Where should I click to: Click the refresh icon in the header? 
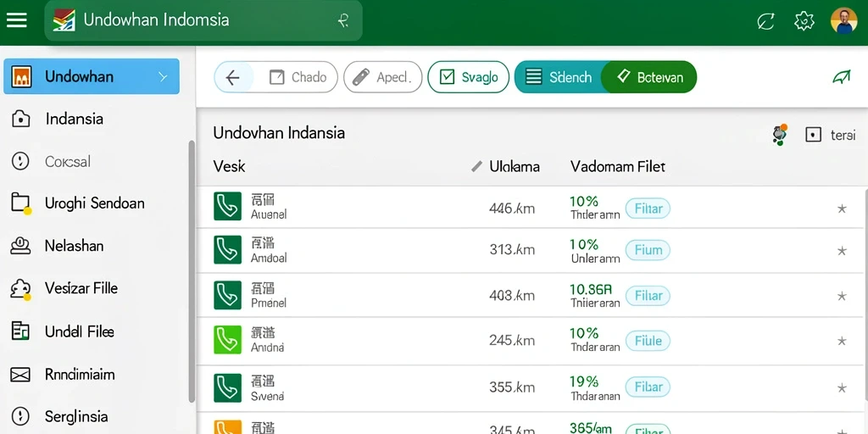pos(765,21)
